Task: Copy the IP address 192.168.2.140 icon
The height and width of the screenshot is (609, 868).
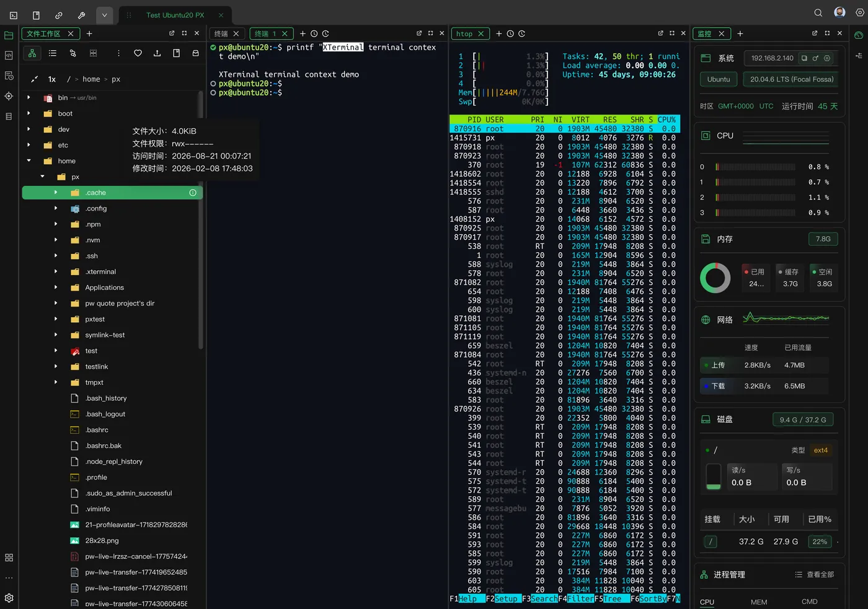Action: [x=804, y=58]
